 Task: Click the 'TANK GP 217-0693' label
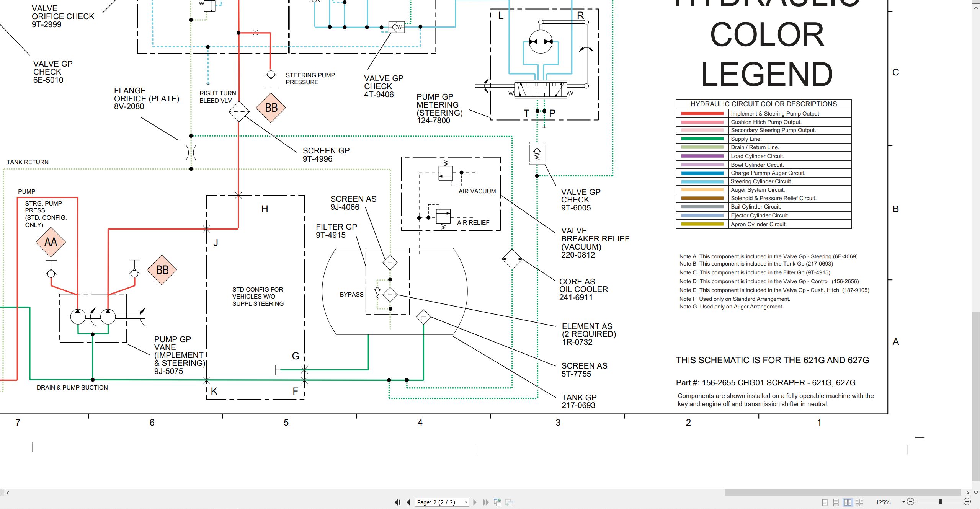(579, 401)
